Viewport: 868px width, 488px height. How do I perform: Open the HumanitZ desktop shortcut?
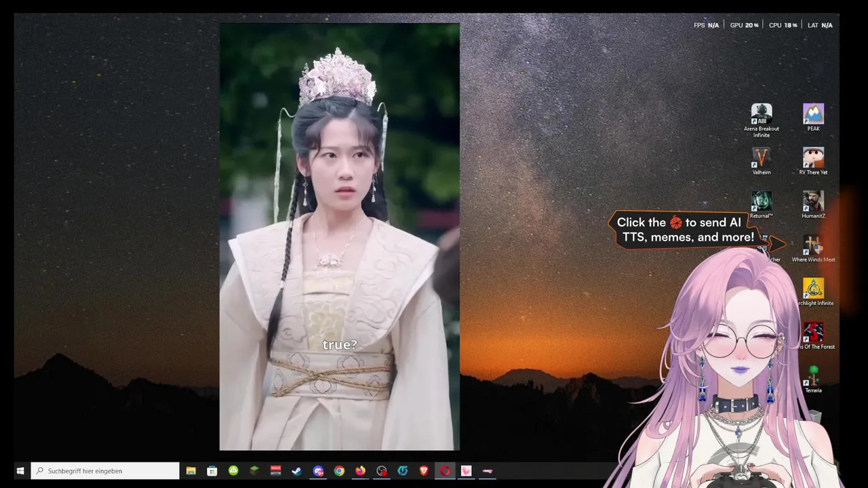[813, 205]
